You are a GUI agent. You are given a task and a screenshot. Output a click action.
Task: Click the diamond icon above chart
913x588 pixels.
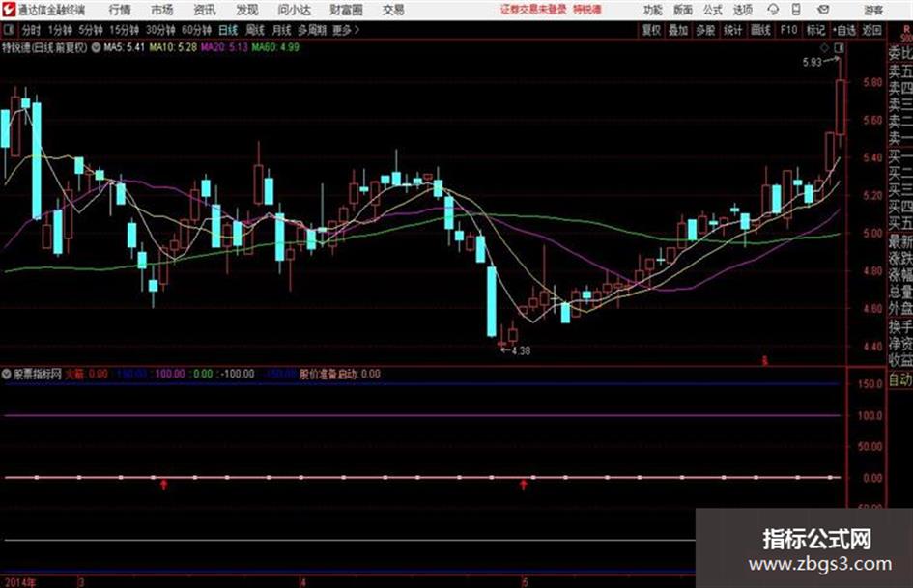point(824,48)
